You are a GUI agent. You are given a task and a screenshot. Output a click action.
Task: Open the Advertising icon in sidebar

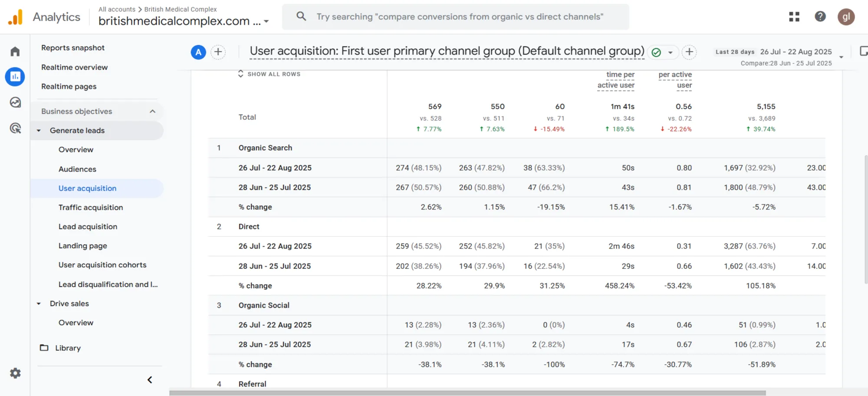tap(15, 128)
